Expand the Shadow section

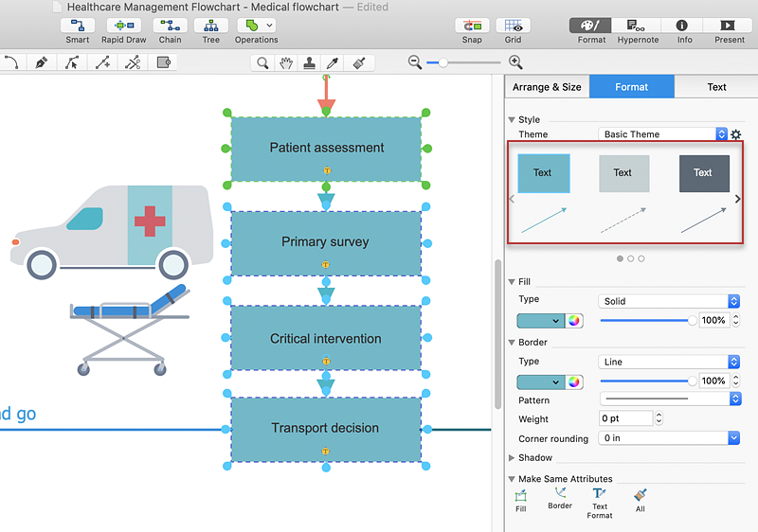pos(513,458)
